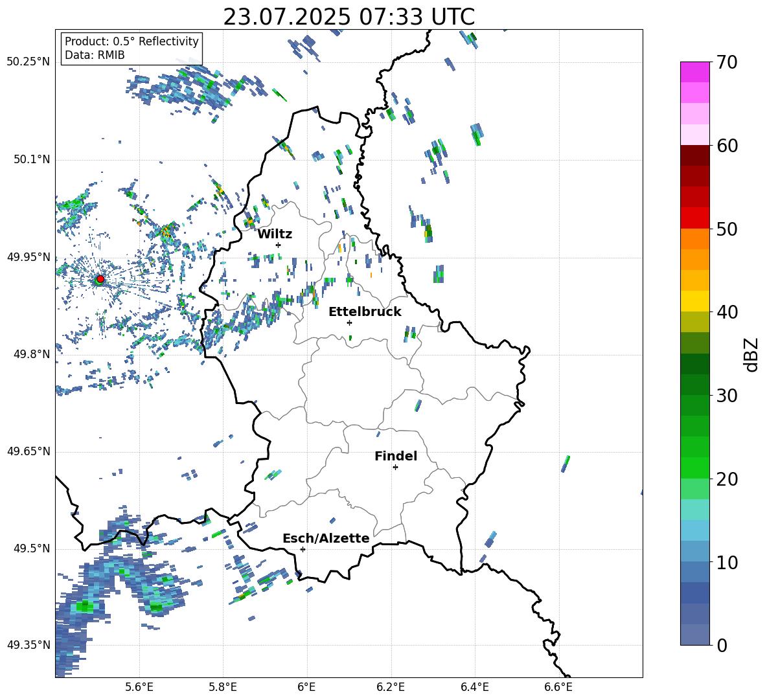Click the 49.35°N latitude label
Screen dimensions: 767x700
pyautogui.click(x=29, y=645)
